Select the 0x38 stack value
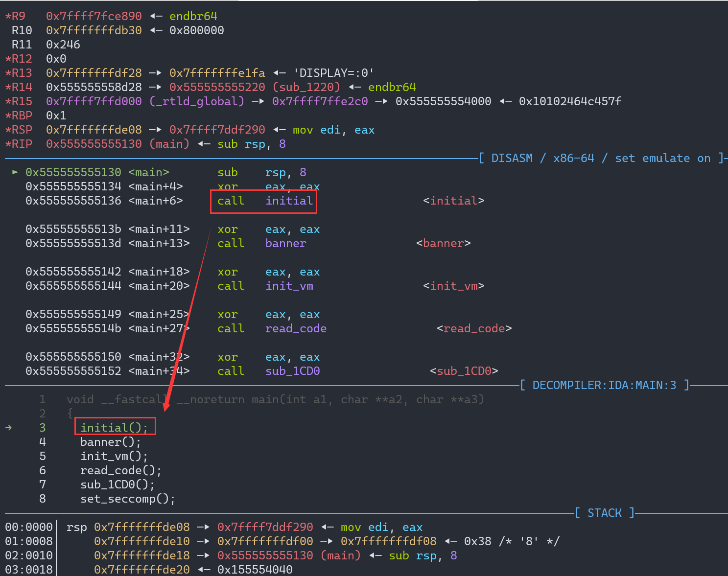The width and height of the screenshot is (728, 576). point(478,541)
